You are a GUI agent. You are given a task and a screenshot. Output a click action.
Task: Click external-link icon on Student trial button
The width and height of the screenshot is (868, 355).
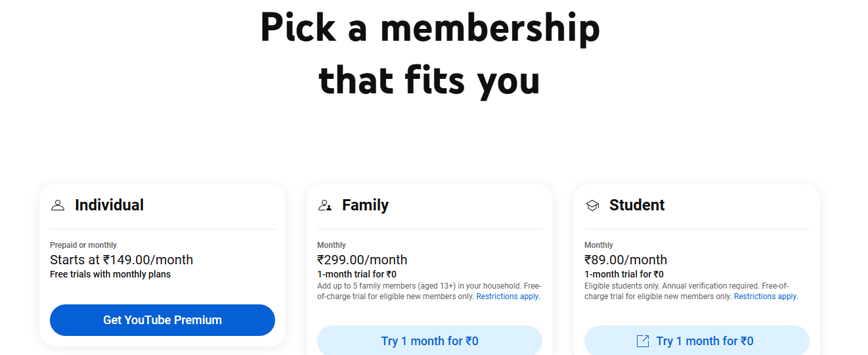tap(643, 341)
